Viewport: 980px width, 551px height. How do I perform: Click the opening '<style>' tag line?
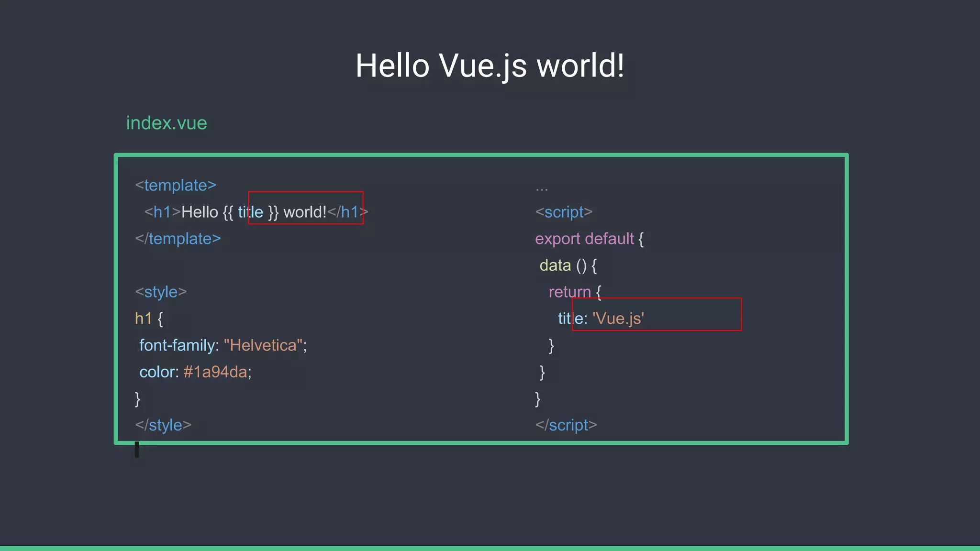[161, 292]
